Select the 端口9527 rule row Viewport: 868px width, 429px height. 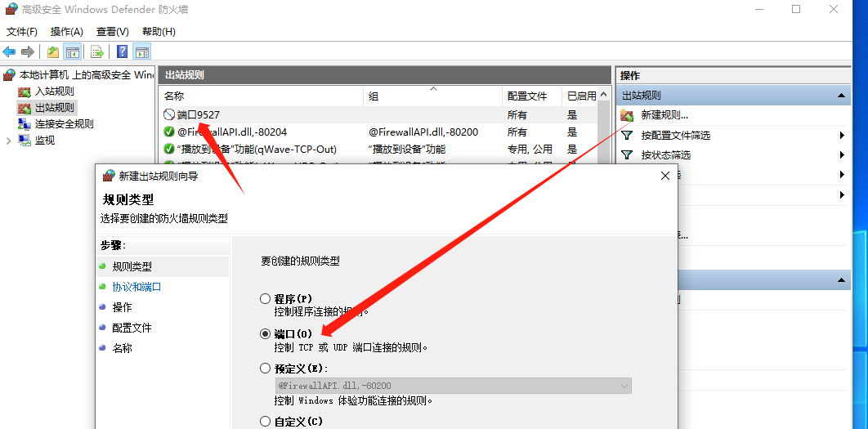[378, 114]
